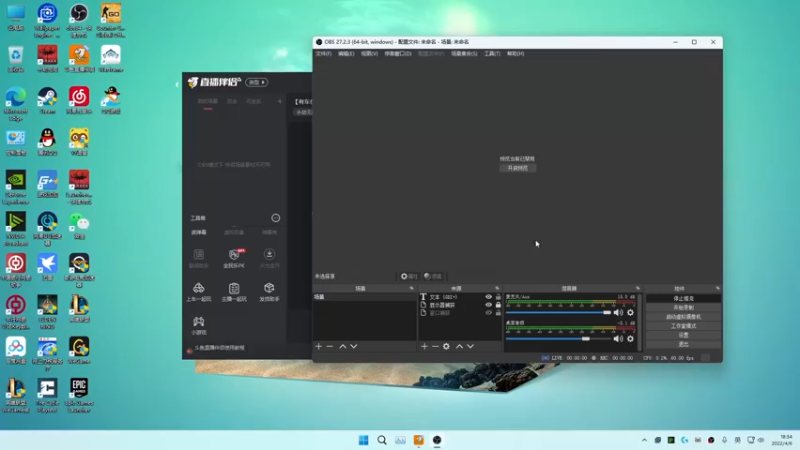The width and height of the screenshot is (800, 450).
Task: Adjust 麦克风/Aux volume slider
Action: [558, 312]
